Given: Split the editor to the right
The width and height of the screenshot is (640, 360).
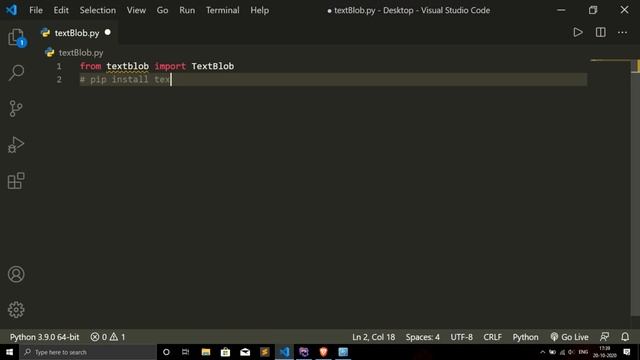Looking at the screenshot, I should point(600,32).
